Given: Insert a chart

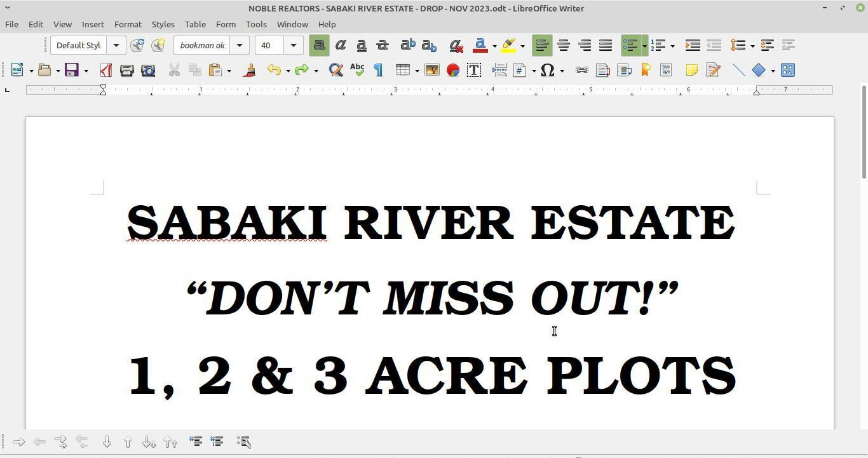Looking at the screenshot, I should click(x=452, y=70).
